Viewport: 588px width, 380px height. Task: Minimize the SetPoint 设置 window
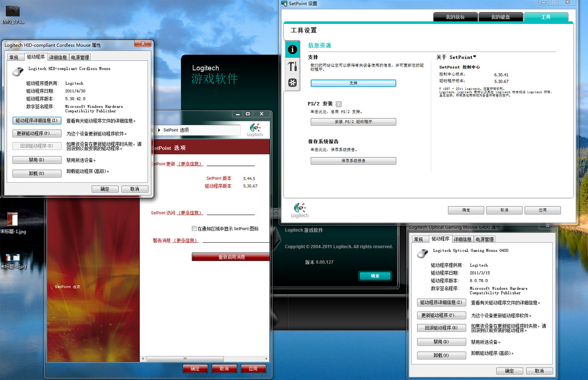click(x=544, y=3)
